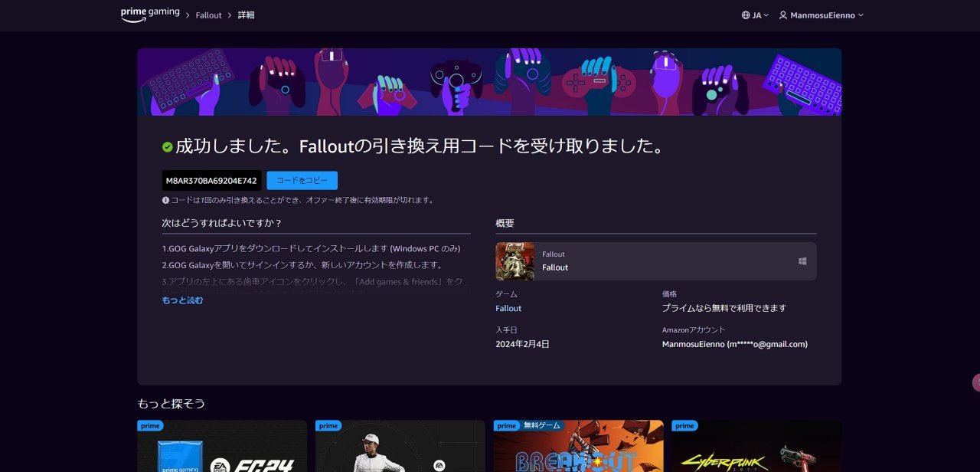This screenshot has width=980, height=472.
Task: Click the 次はどうすればよいですか？ heading
Action: point(222,223)
